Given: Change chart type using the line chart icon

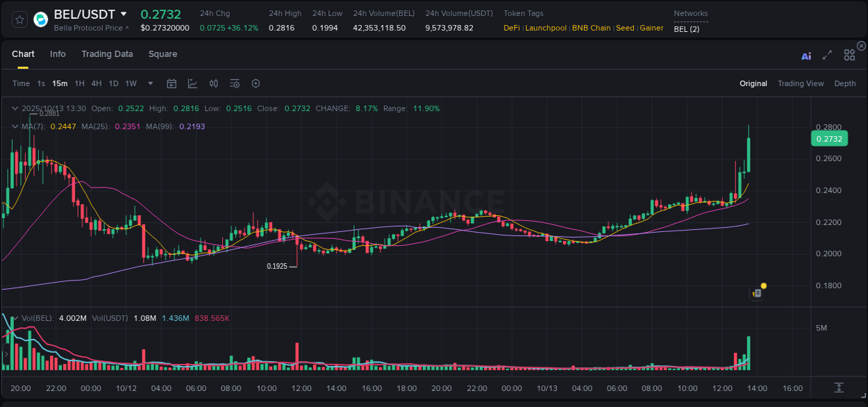Looking at the screenshot, I should (192, 83).
